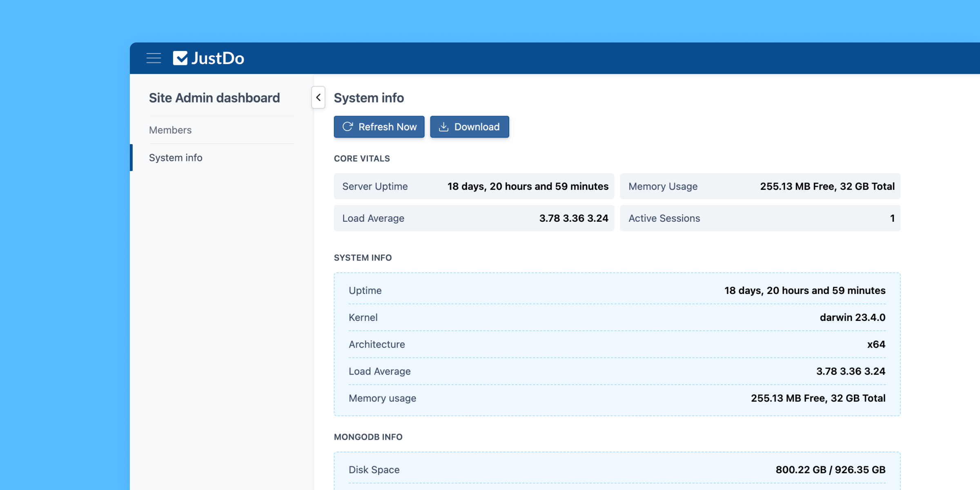The height and width of the screenshot is (490, 980).
Task: Select the Server Uptime vitals card
Action: click(x=474, y=186)
